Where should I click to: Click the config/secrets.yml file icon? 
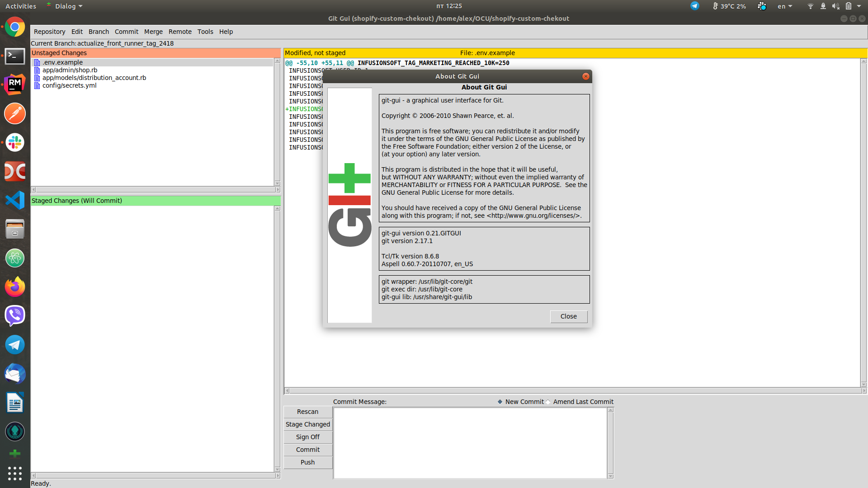pyautogui.click(x=37, y=85)
